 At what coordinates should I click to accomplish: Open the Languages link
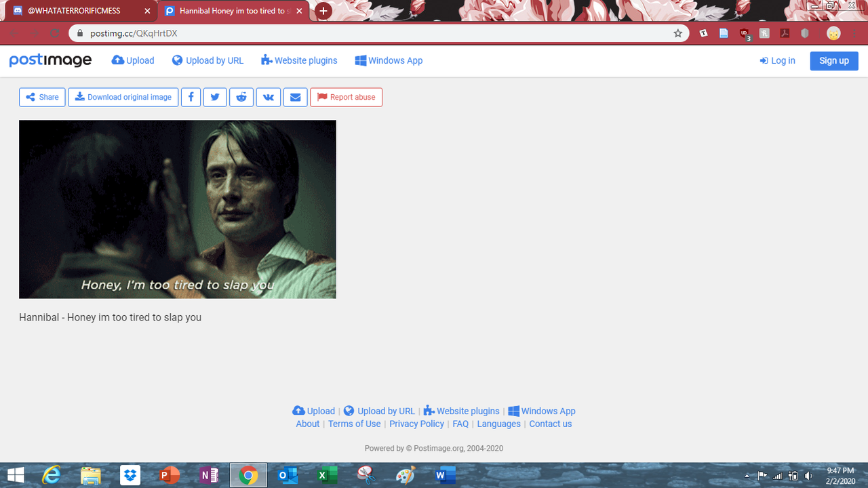[x=498, y=424]
